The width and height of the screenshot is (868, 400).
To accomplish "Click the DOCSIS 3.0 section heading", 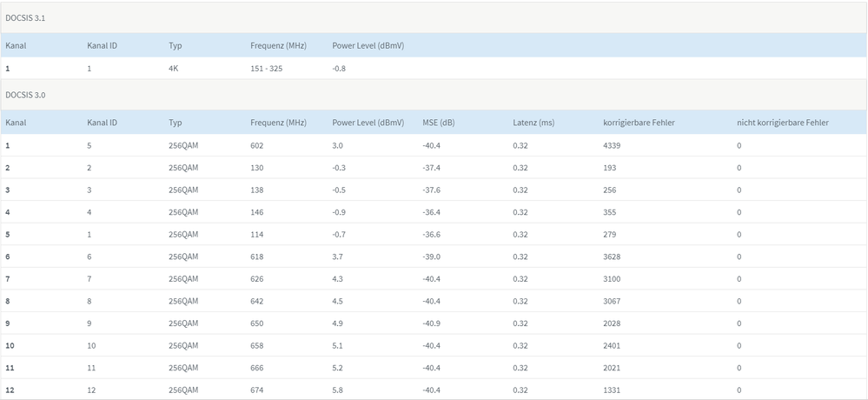I will (25, 94).
